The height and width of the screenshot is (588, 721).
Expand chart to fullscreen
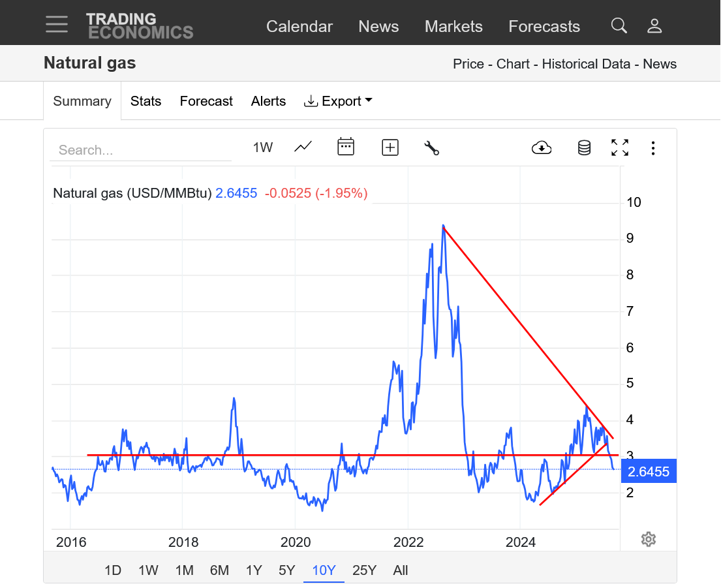(x=620, y=147)
